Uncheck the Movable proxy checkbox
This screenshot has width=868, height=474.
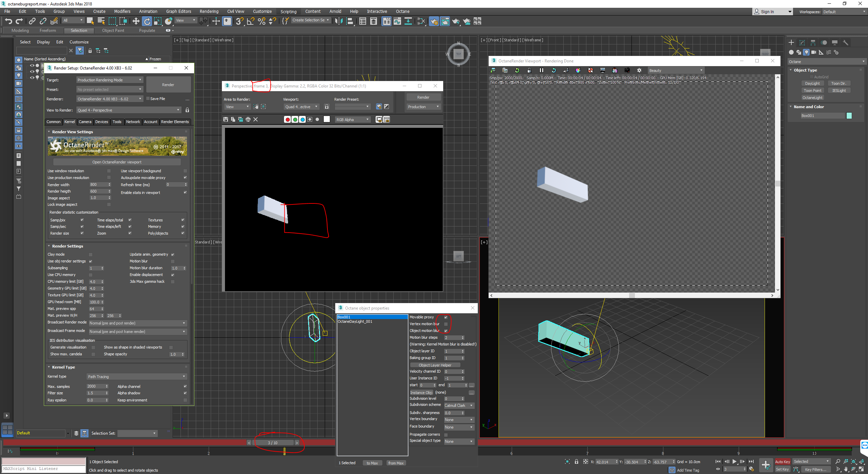click(x=446, y=317)
